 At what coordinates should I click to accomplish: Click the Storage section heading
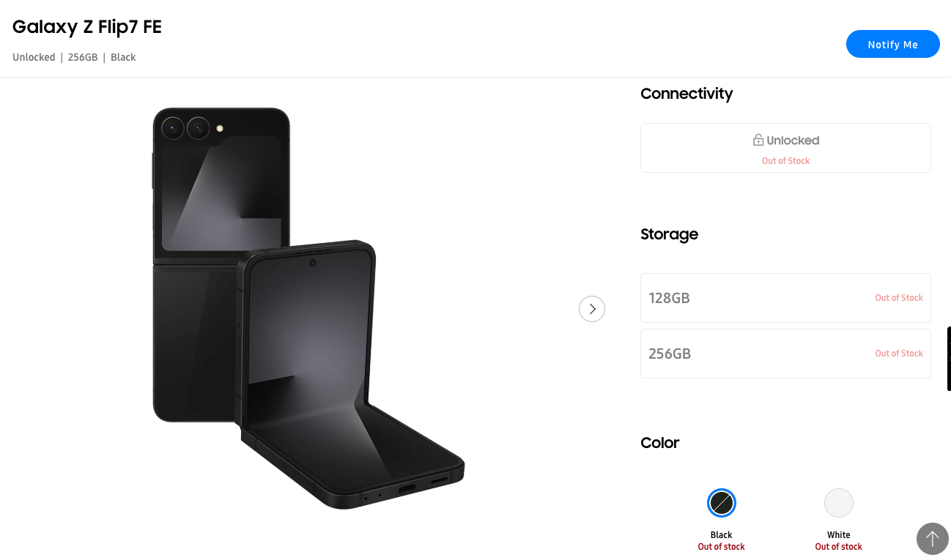669,234
